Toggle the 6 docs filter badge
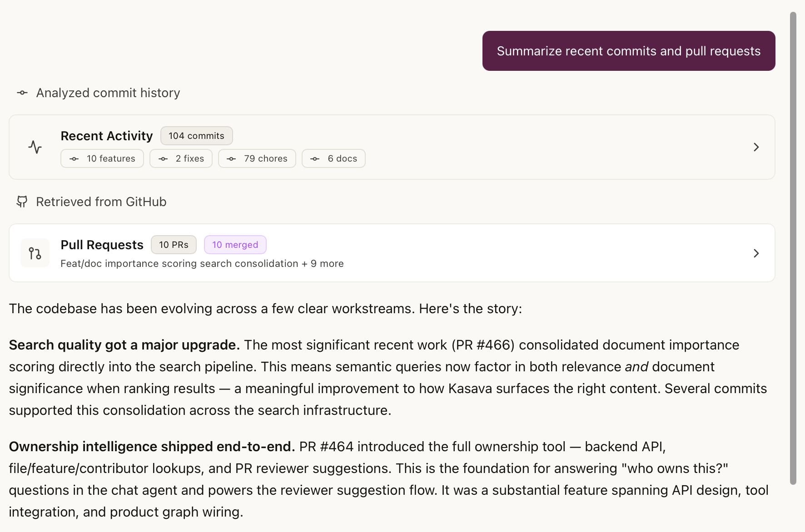The width and height of the screenshot is (805, 532). pyautogui.click(x=333, y=158)
